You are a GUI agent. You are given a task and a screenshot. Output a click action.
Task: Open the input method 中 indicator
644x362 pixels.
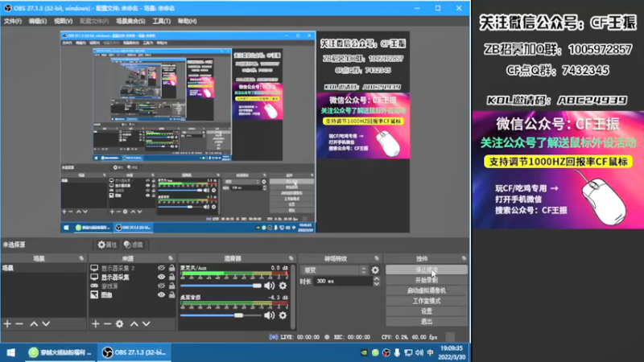tap(430, 352)
